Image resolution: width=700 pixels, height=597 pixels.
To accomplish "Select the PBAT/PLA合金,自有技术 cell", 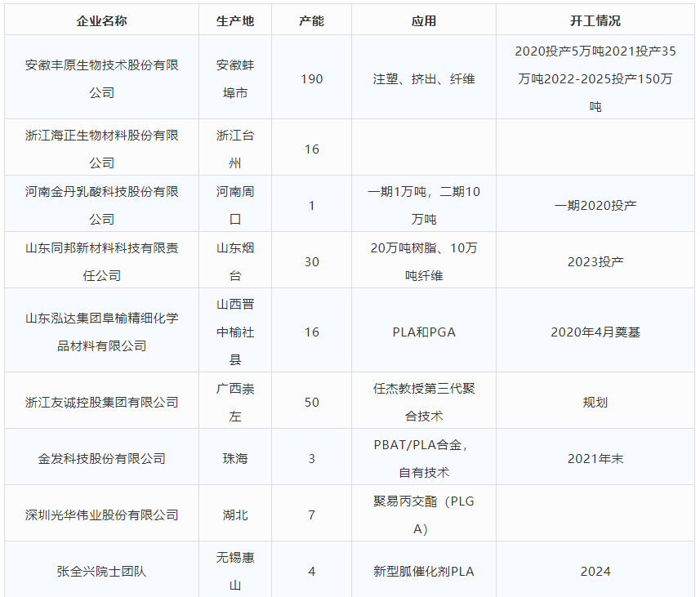I will (424, 458).
